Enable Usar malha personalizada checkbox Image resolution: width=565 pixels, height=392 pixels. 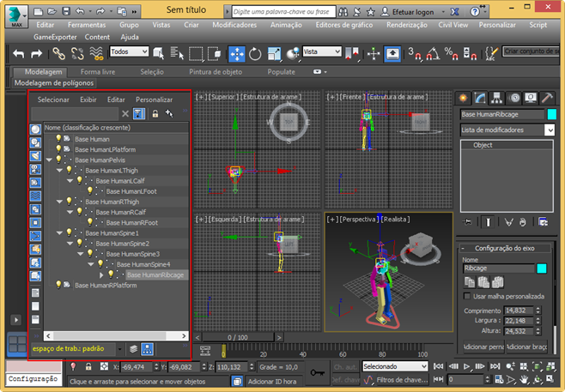point(467,296)
